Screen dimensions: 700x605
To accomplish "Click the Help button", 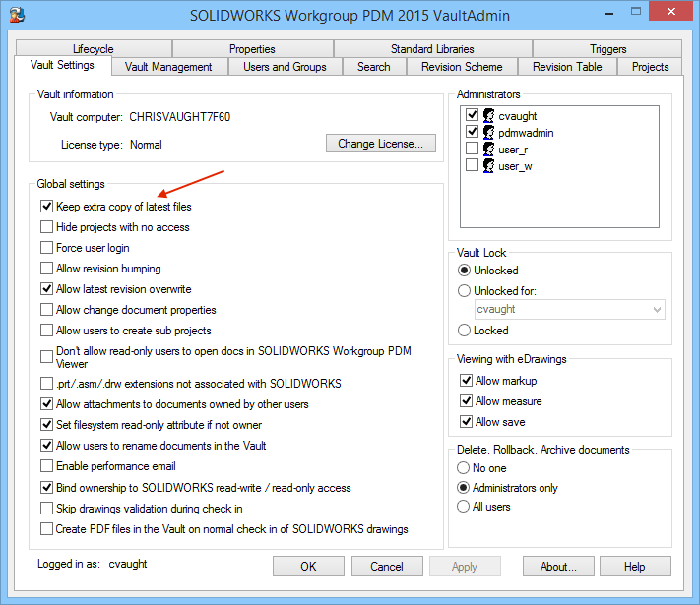I will click(x=635, y=567).
